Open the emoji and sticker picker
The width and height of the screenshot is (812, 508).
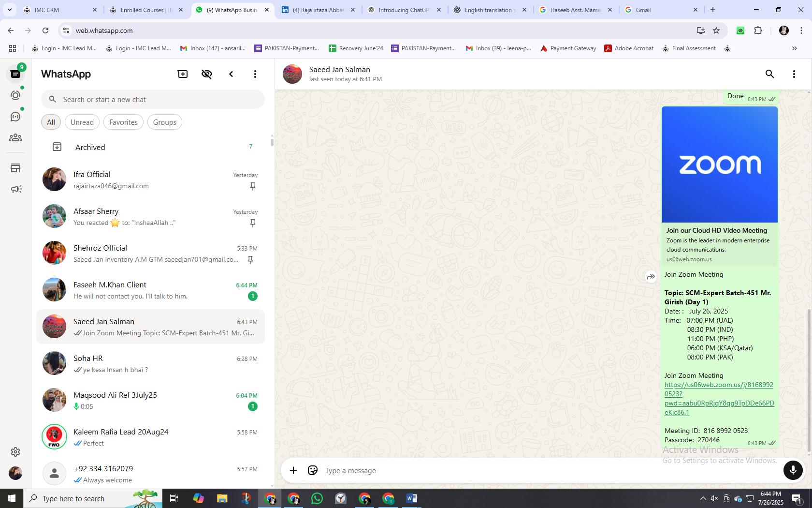click(x=313, y=470)
